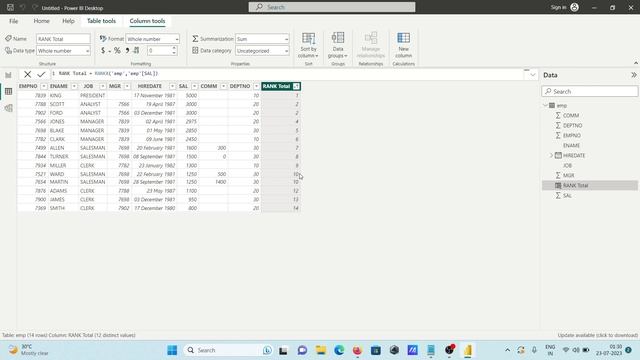Collapse the emp table tree
The width and height of the screenshot is (640, 360).
545,105
